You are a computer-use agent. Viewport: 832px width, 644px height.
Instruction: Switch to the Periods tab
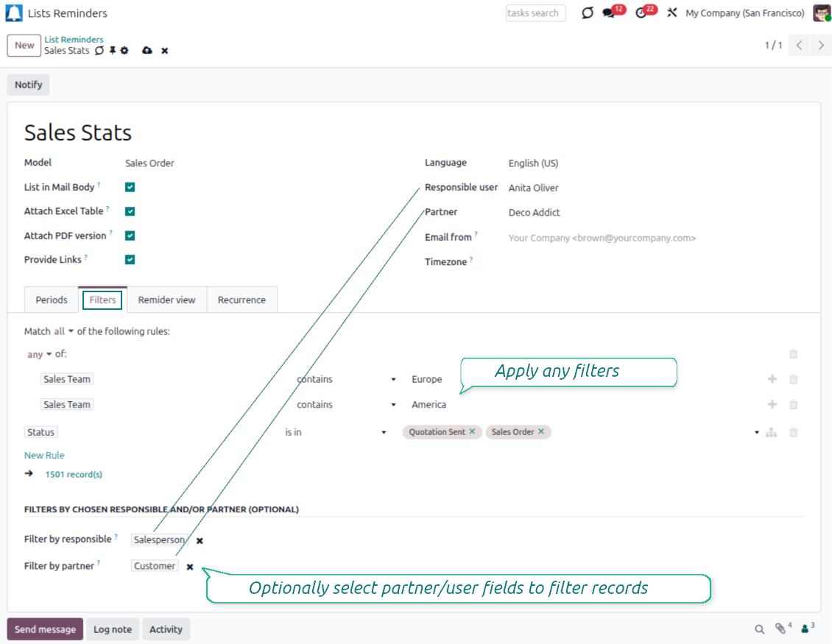(52, 300)
